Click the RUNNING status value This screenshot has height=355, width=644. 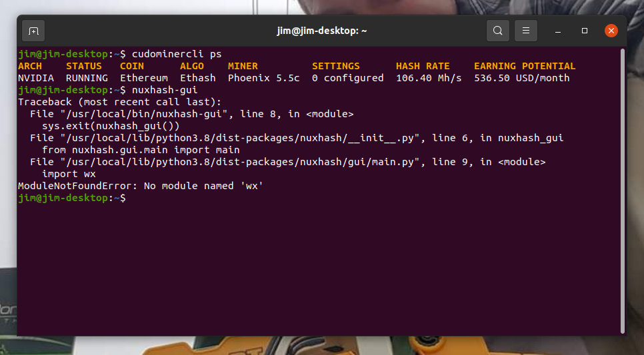(x=87, y=78)
